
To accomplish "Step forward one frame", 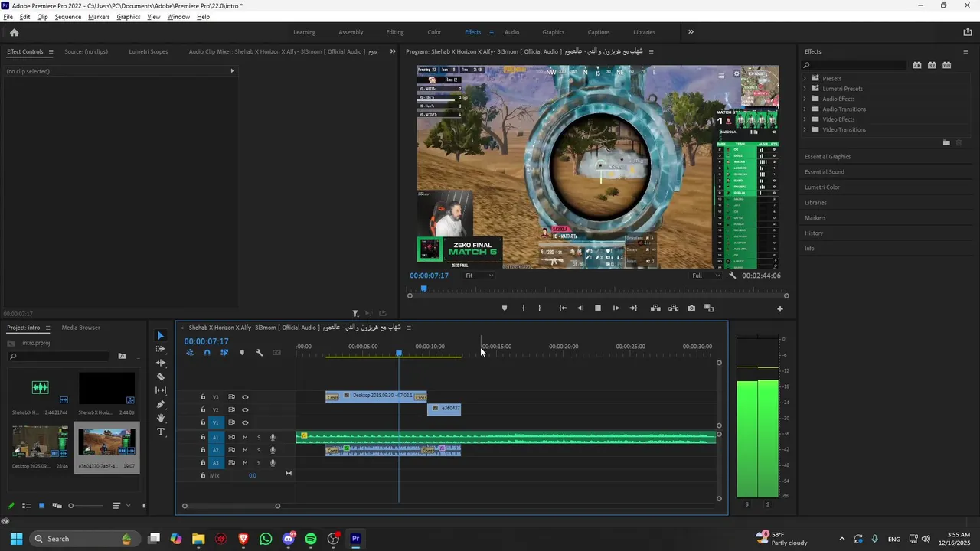I will [616, 308].
